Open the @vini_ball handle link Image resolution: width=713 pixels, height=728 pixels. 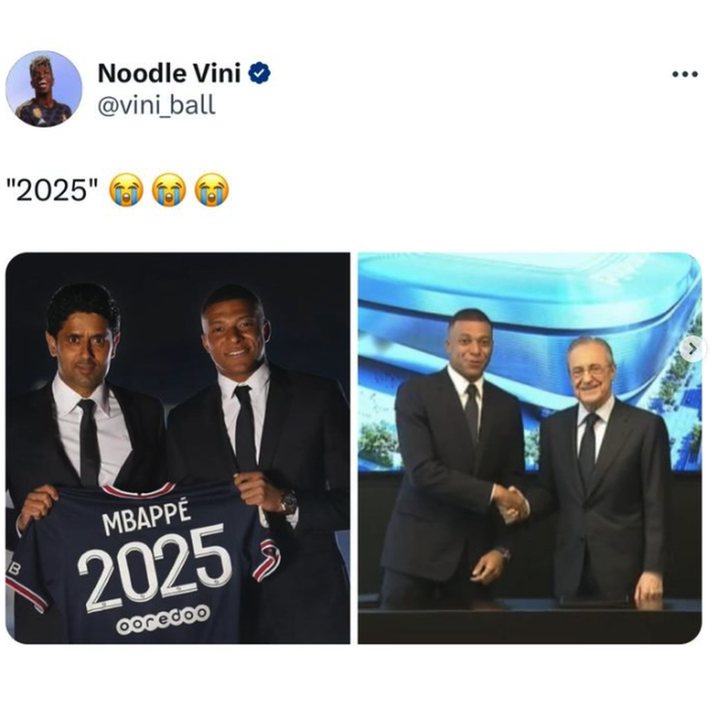(x=156, y=105)
